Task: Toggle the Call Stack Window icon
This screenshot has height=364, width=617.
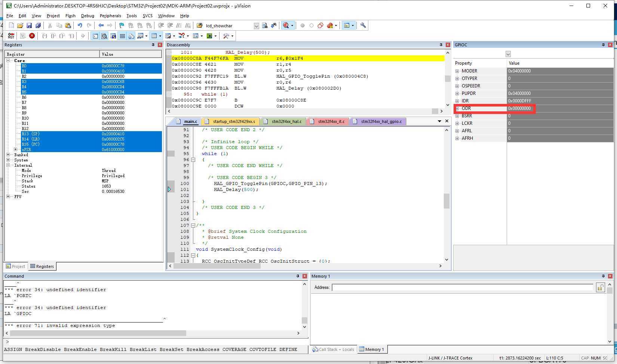Action: pos(131,36)
